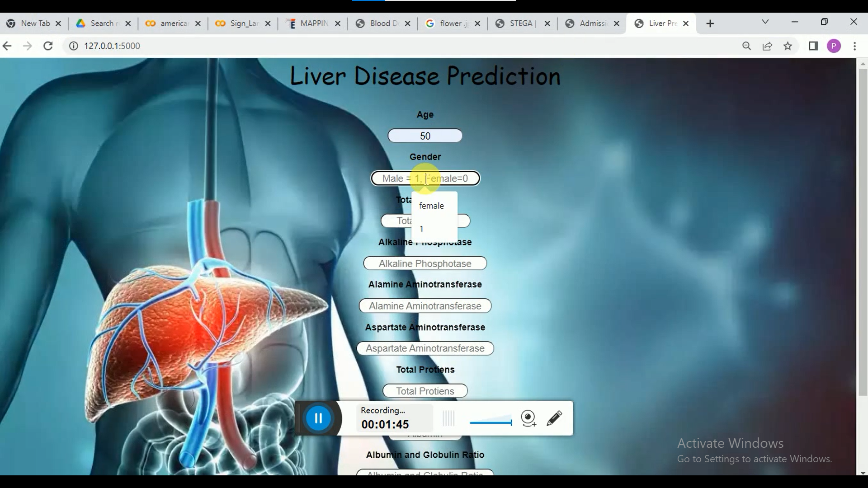The width and height of the screenshot is (868, 488).
Task: Share this page via the share icon
Action: point(767,46)
